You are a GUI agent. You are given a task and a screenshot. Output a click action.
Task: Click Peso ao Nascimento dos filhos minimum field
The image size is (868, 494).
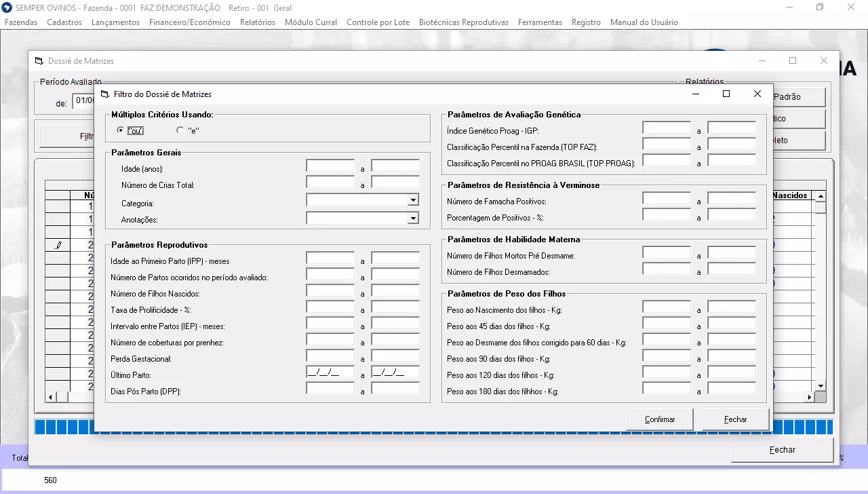(667, 307)
